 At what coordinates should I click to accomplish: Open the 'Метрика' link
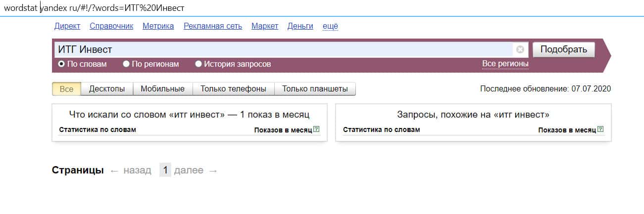click(158, 26)
